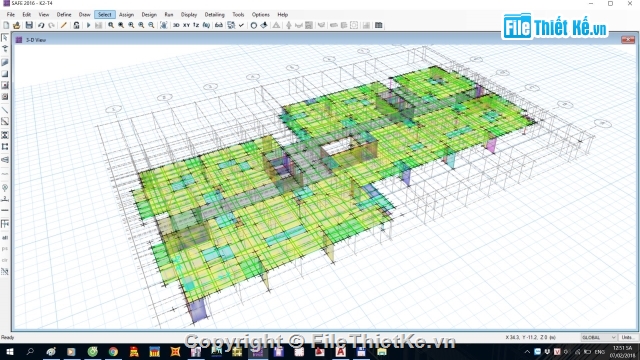Set 3D view using 3D button
Screen dimensions: 640x360
tap(176, 25)
